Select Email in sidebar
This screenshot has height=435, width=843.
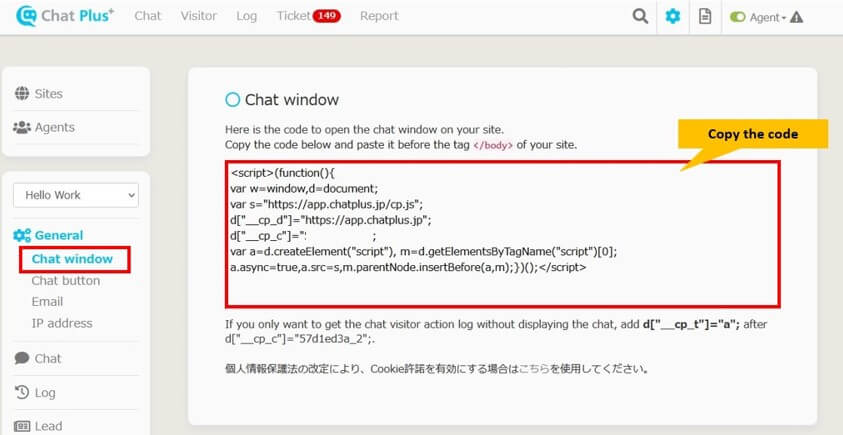click(47, 302)
